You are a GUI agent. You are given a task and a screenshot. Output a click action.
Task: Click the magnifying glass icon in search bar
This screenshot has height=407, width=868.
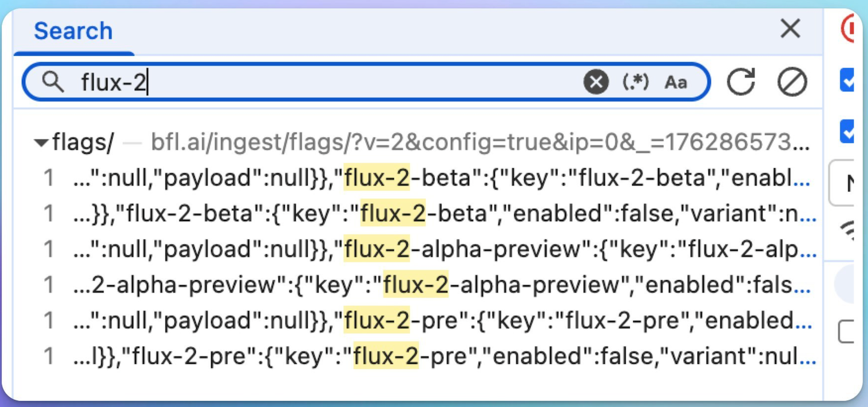click(53, 82)
